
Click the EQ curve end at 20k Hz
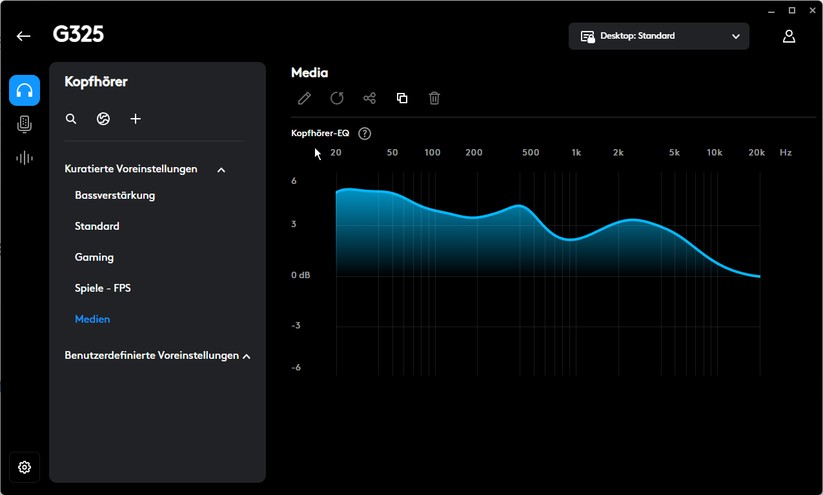tap(759, 276)
